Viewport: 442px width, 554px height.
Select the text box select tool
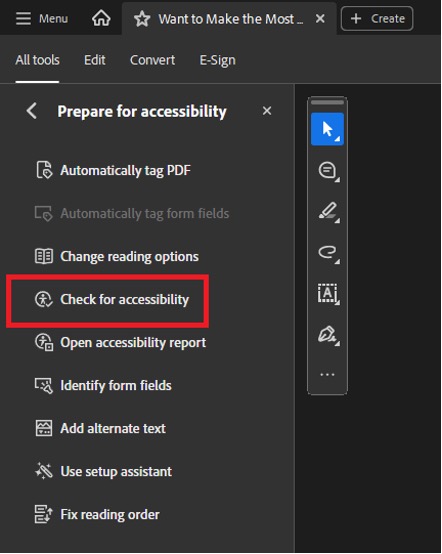coord(328,294)
